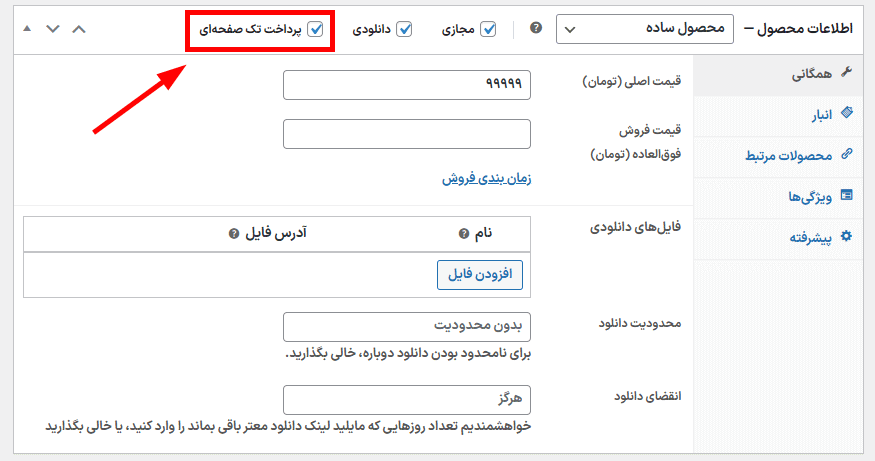Focus the empty قیمت فروش فوق‌العاده field
Image resolution: width=875 pixels, height=461 pixels.
406,134
